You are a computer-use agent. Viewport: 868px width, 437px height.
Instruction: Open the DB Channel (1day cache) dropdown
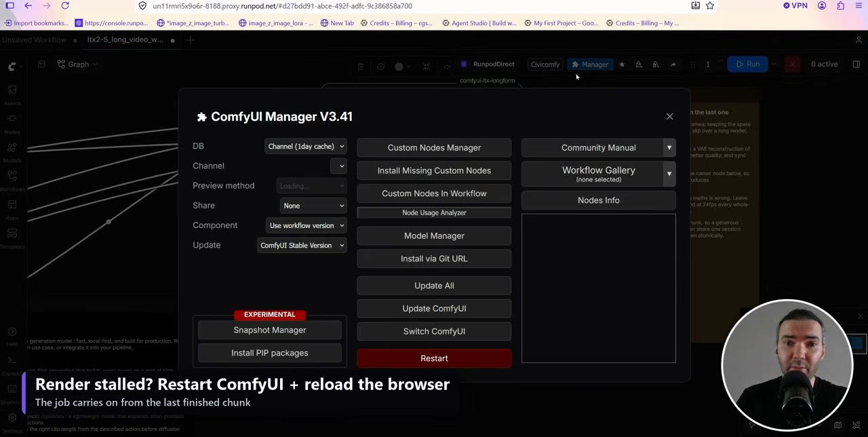[x=306, y=147]
